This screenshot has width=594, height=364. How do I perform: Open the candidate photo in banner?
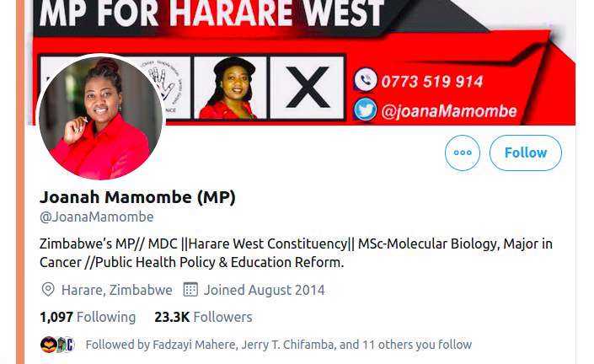click(x=230, y=88)
